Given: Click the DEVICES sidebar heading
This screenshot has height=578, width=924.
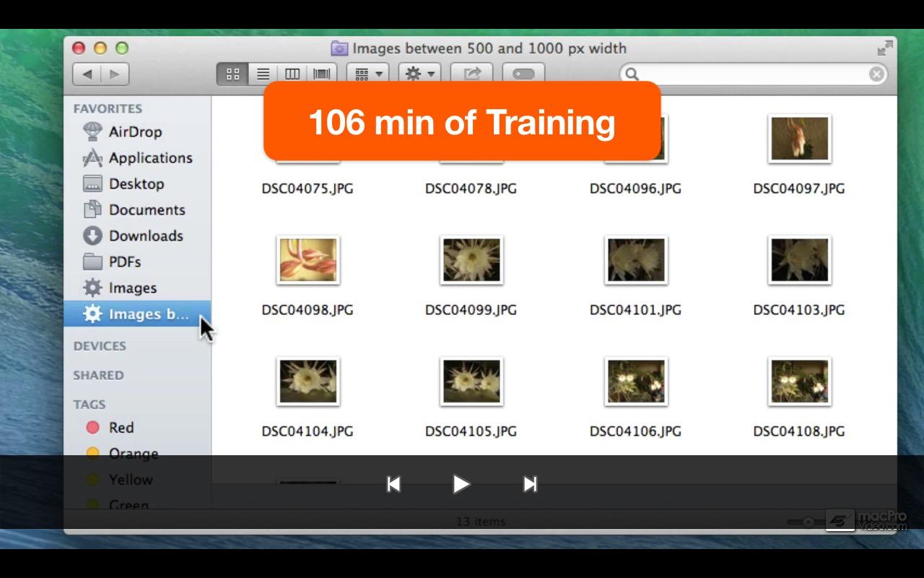Looking at the screenshot, I should [x=100, y=346].
